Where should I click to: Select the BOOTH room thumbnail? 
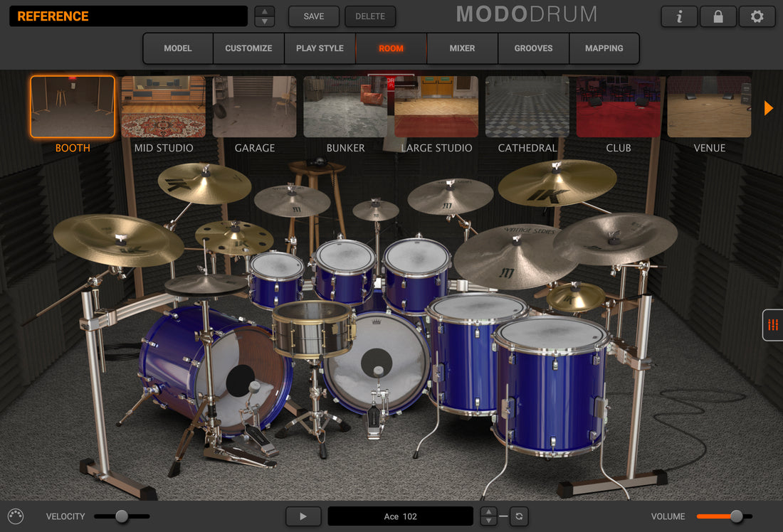[x=73, y=107]
